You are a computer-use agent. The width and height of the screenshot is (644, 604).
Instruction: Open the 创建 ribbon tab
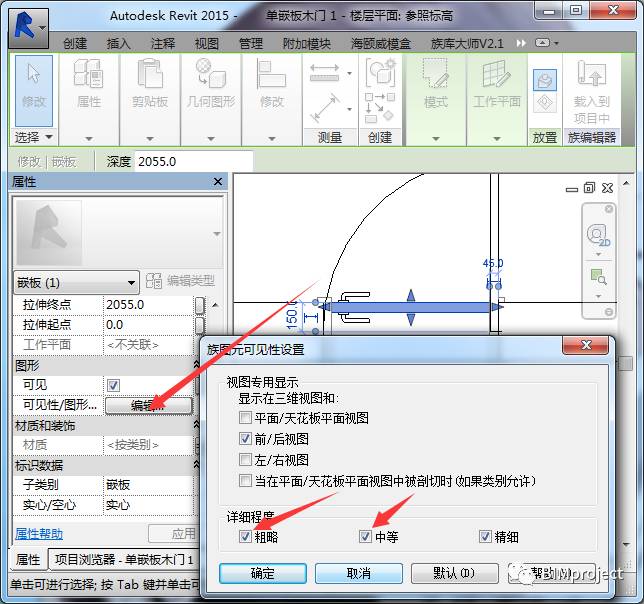pyautogui.click(x=75, y=43)
